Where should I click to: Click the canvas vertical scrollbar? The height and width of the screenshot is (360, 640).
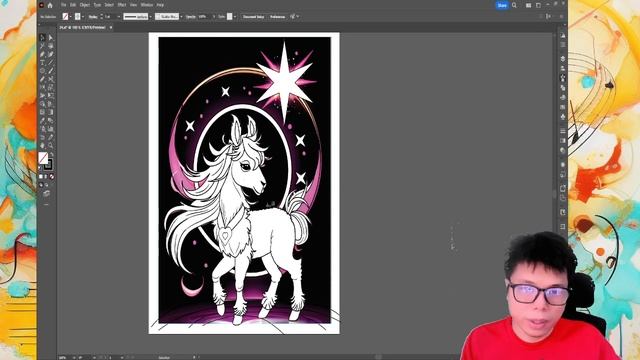pos(555,192)
